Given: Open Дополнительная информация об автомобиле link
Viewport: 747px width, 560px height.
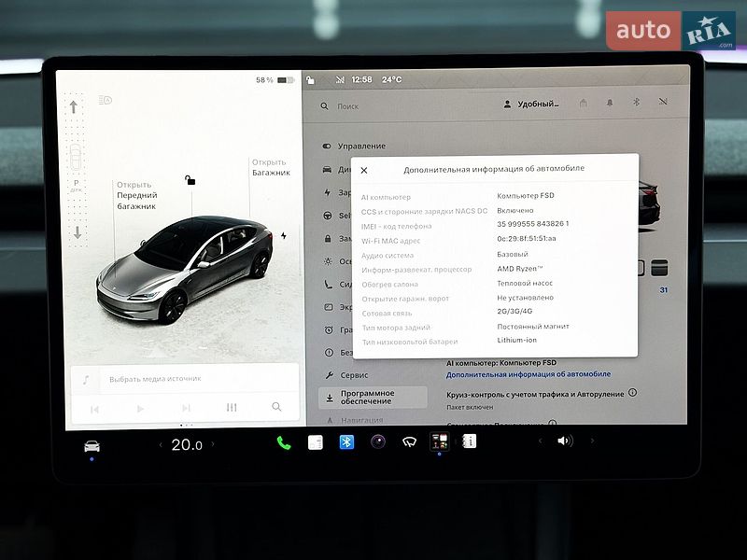Looking at the screenshot, I should click(528, 374).
